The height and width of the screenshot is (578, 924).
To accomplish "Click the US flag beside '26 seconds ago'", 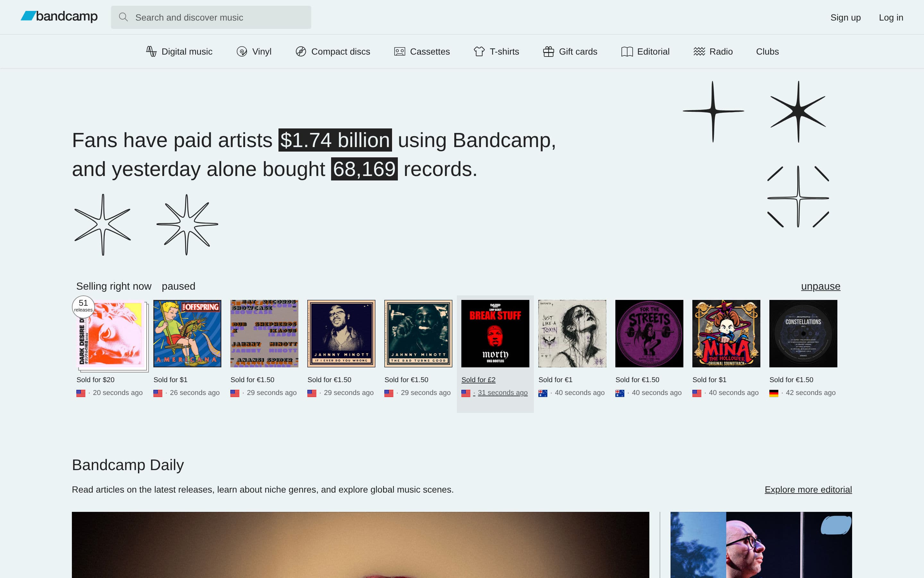I will (x=158, y=393).
